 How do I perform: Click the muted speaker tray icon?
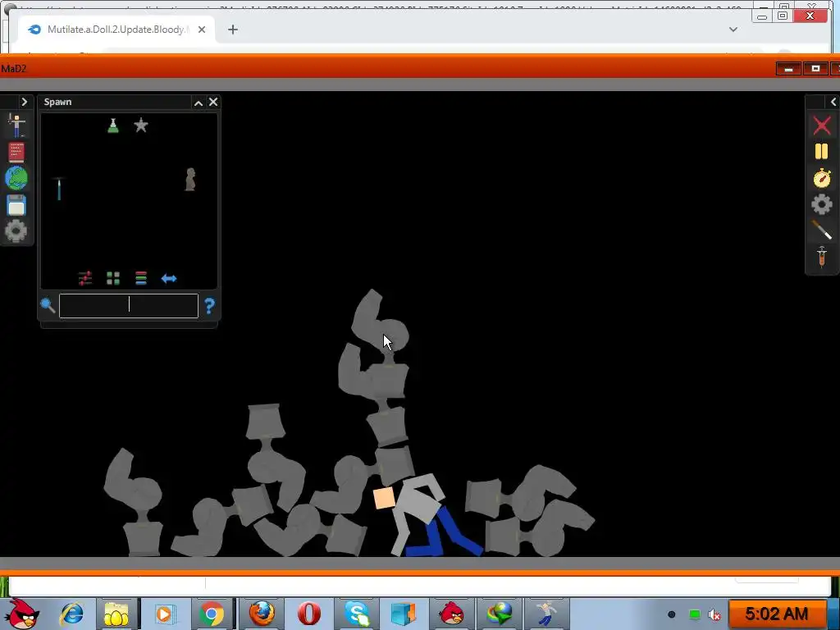pyautogui.click(x=714, y=614)
